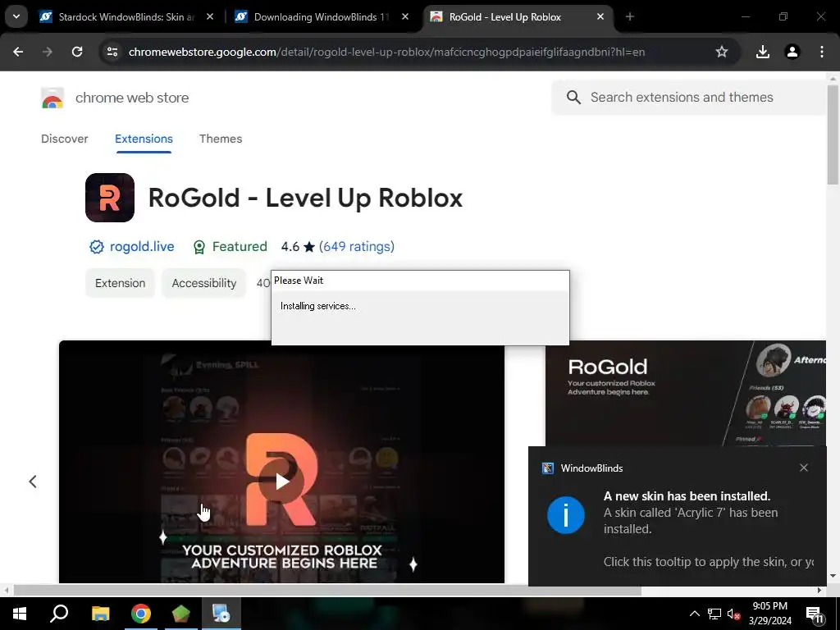
Task: Select the second RoGold screenshot thumbnail
Action: pos(686,394)
